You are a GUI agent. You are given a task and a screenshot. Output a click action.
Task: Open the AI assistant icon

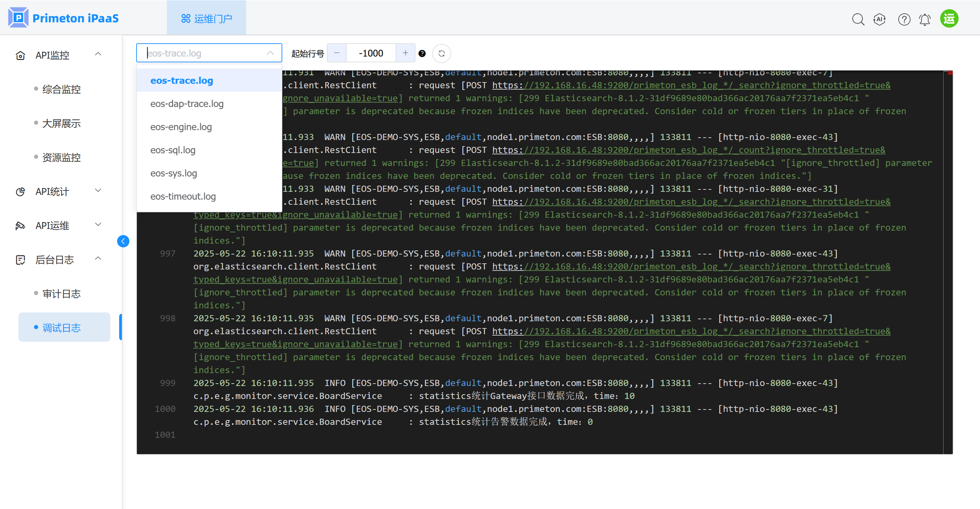pos(880,19)
